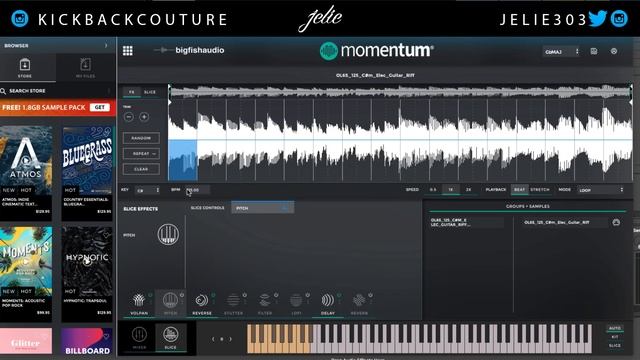Toggle Reverse effect power button
This screenshot has height=360, width=640.
pyautogui.click(x=213, y=295)
